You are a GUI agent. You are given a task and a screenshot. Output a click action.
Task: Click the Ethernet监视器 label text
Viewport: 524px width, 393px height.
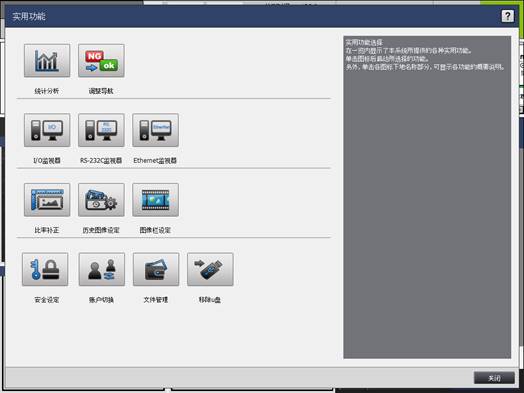155,160
